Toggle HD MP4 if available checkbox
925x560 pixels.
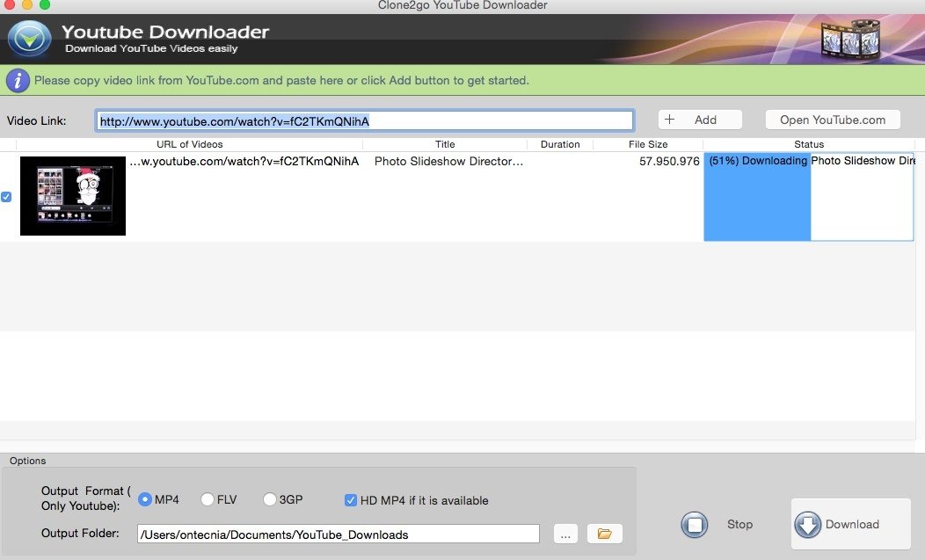click(x=351, y=500)
